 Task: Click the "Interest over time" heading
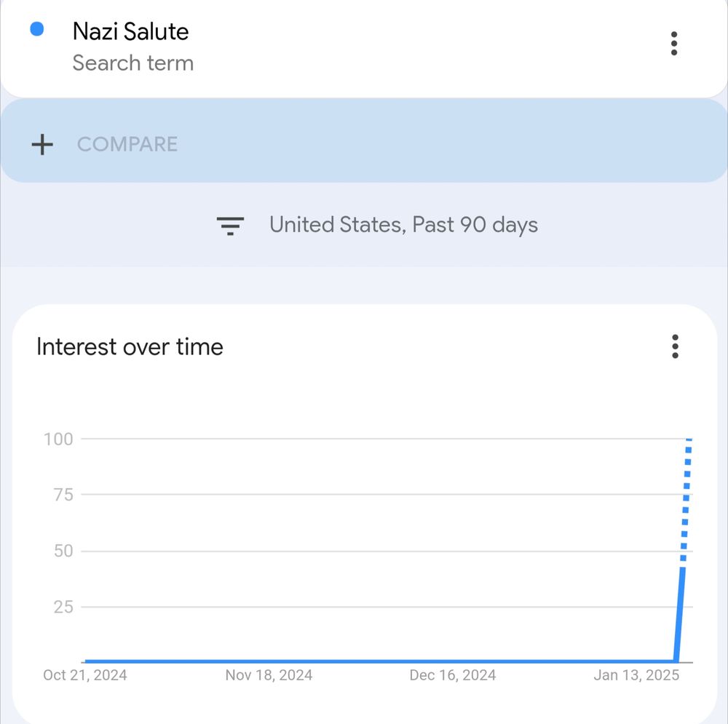click(x=130, y=347)
